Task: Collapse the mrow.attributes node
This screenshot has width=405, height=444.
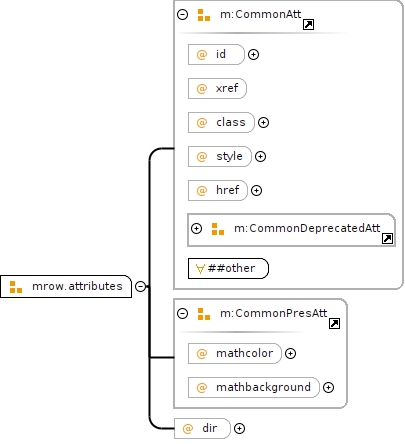Action: [x=140, y=286]
